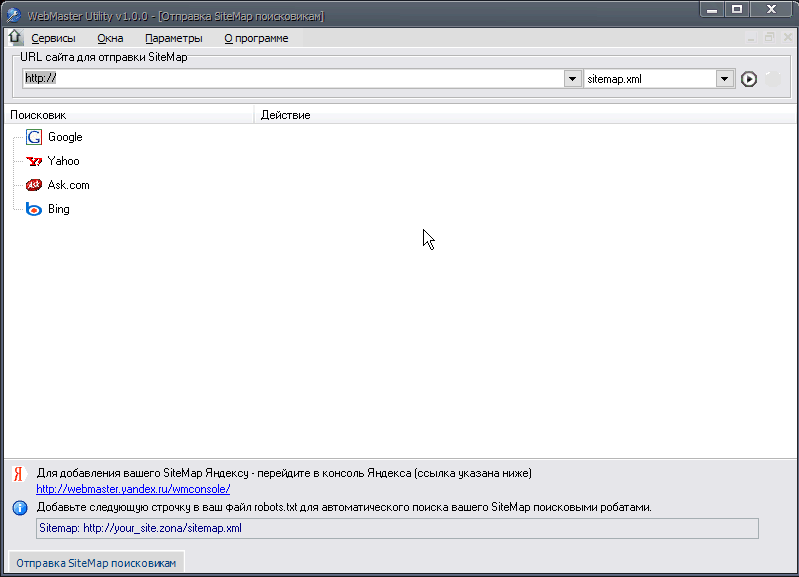The image size is (799, 577).
Task: Click the red Yandex icon
Action: (x=19, y=474)
